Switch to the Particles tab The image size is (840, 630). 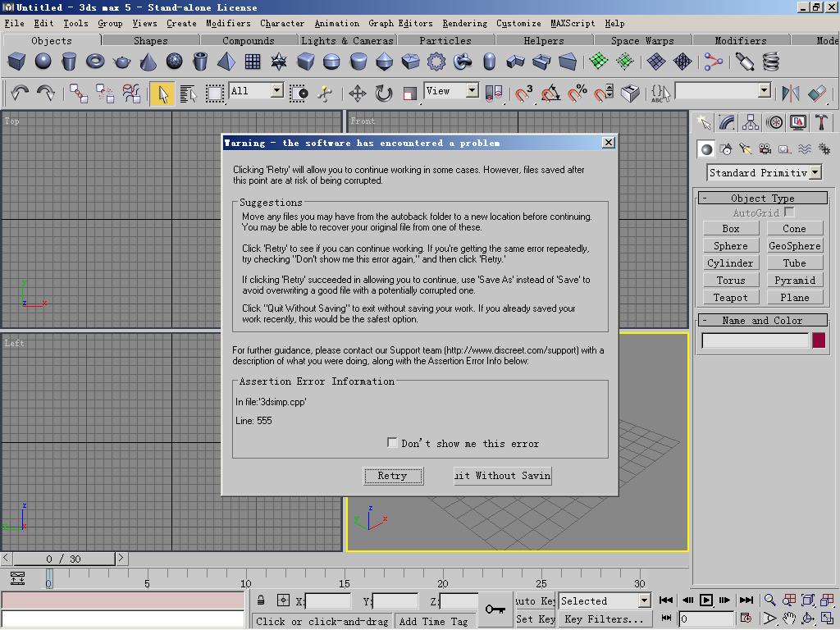(x=445, y=41)
